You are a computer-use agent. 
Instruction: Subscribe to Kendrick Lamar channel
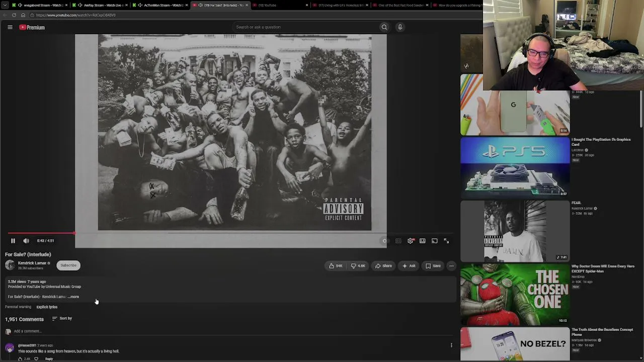pos(68,265)
